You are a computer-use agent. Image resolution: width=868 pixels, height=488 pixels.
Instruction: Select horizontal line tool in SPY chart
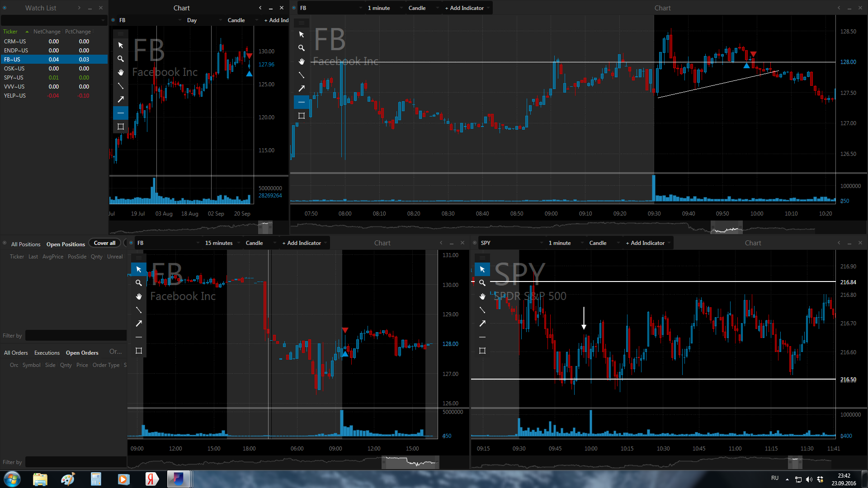pos(482,337)
